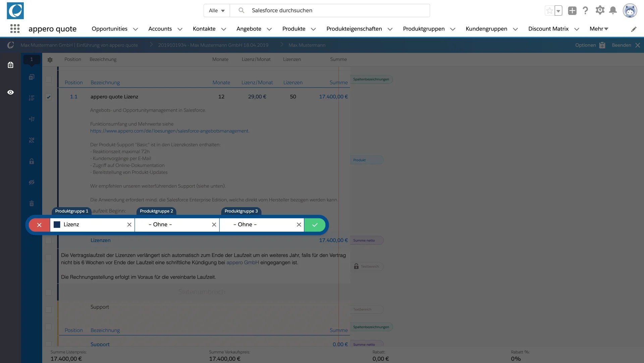
Task: Expand the Opportunities nav chevron
Action: pos(136,29)
